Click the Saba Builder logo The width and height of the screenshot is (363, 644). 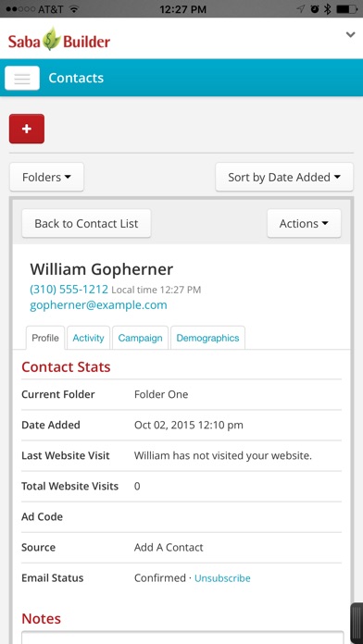click(59, 40)
